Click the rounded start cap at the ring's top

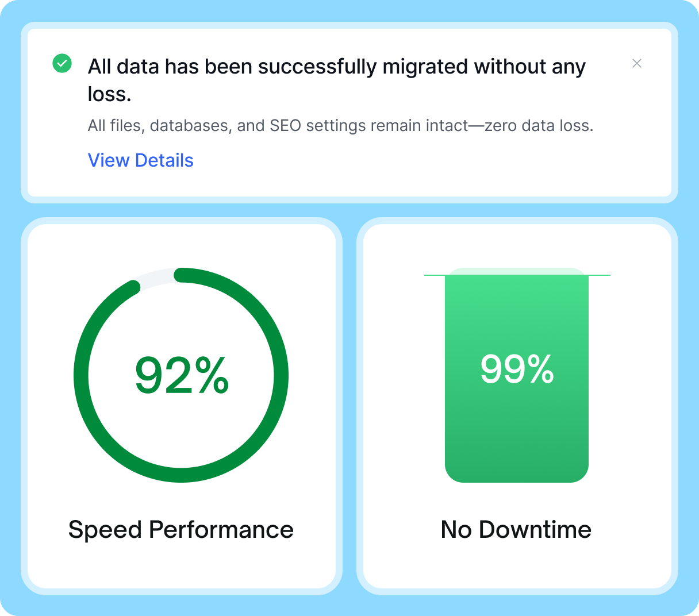click(x=182, y=275)
